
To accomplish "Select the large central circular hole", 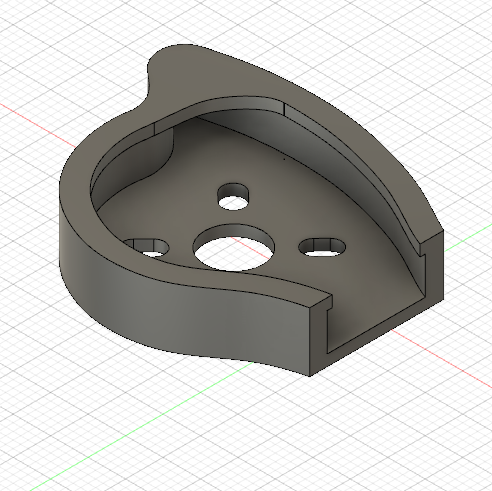I will pos(234,248).
